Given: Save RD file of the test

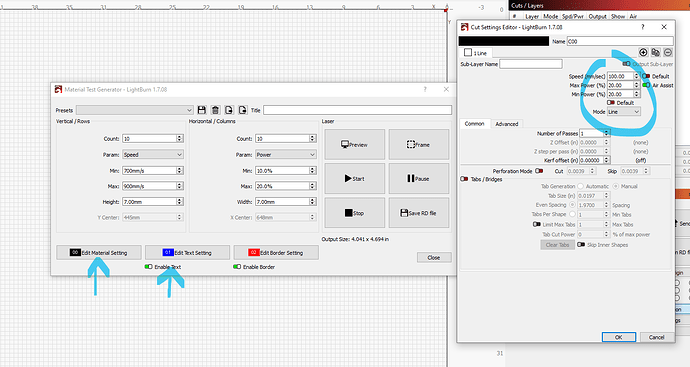Looking at the screenshot, I should tap(418, 213).
